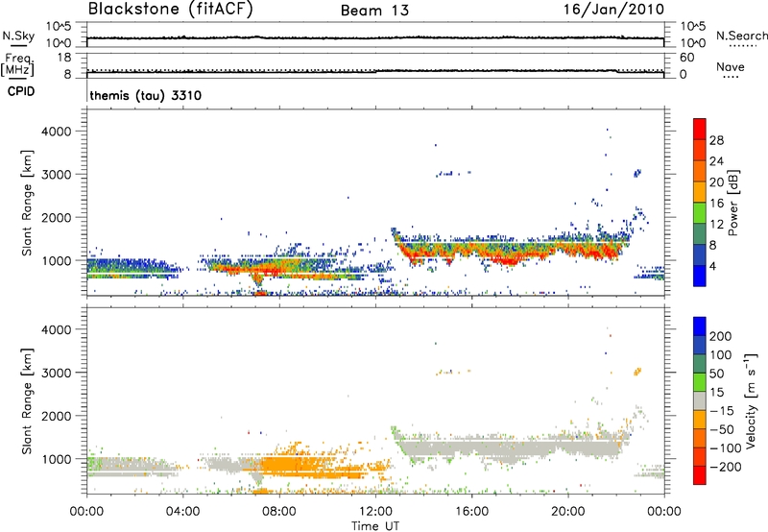Click the "08:00" time axis tick label
Viewport: 768px width, 532px height.
pos(279,512)
